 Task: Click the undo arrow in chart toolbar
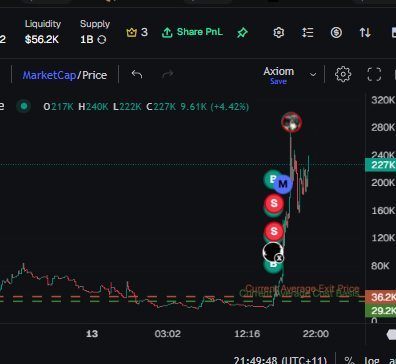tap(137, 74)
